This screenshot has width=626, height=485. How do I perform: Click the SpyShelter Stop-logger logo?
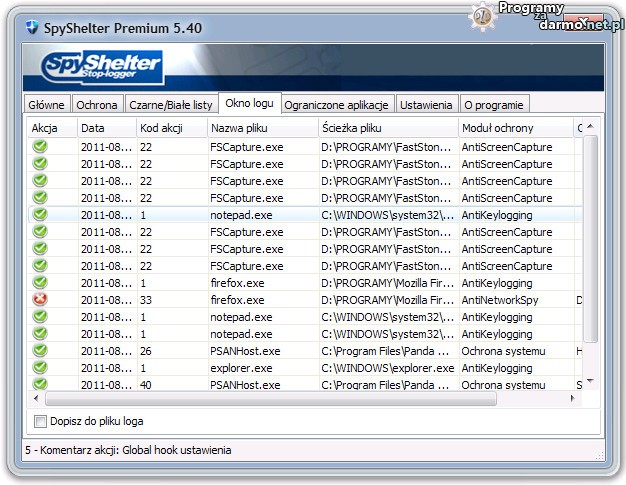click(103, 69)
